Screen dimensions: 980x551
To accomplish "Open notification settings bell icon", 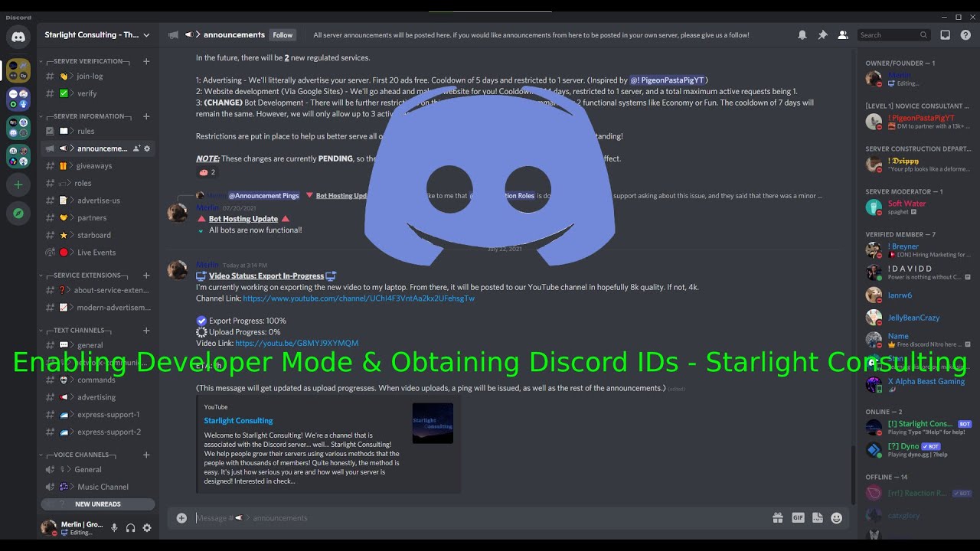I will [x=802, y=35].
